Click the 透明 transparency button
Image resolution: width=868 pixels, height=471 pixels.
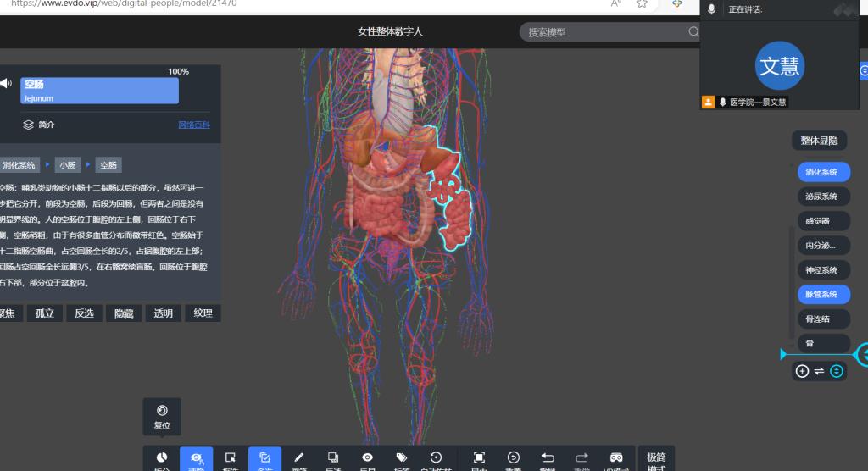click(163, 313)
